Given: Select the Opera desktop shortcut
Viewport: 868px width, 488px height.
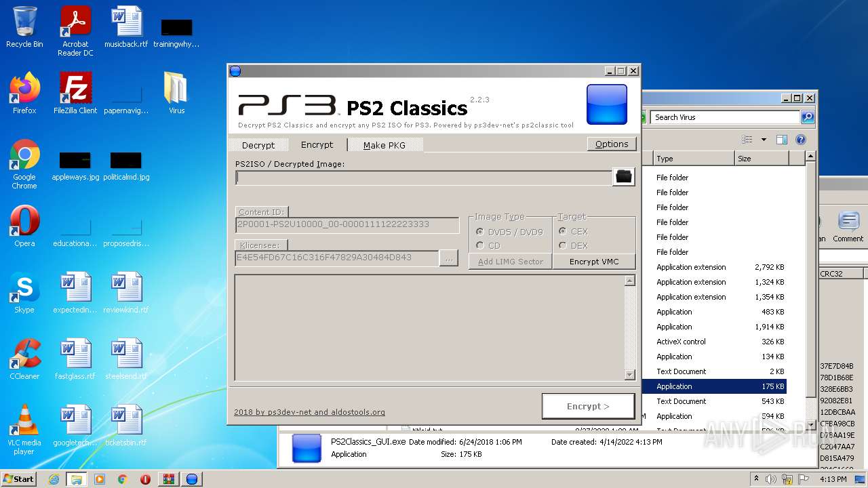Looking at the screenshot, I should click(x=24, y=226).
